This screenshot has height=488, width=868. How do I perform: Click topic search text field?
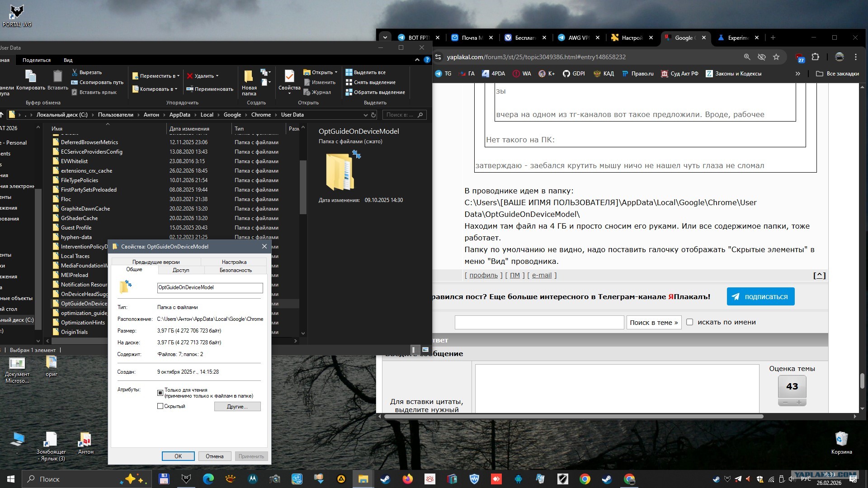tap(539, 322)
